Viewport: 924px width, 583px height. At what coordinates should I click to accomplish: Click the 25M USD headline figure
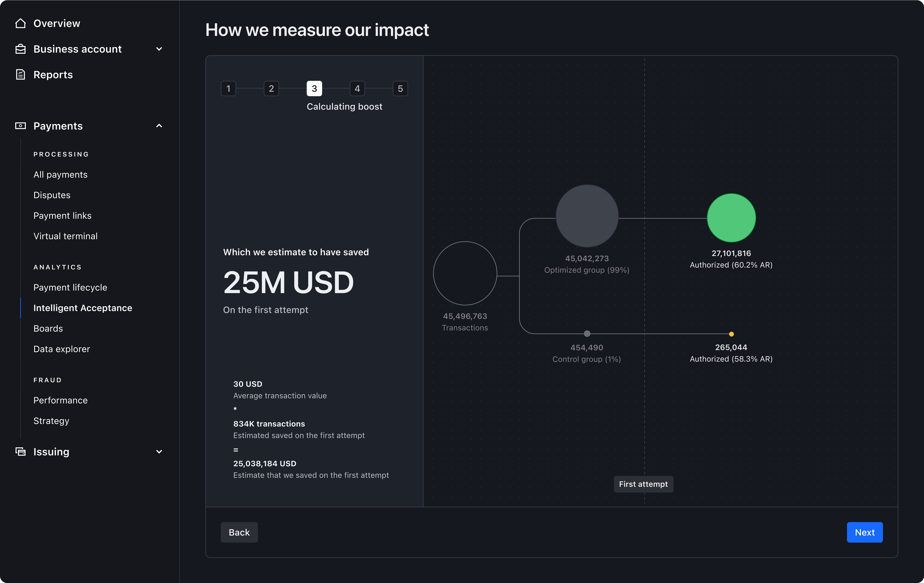(x=289, y=282)
